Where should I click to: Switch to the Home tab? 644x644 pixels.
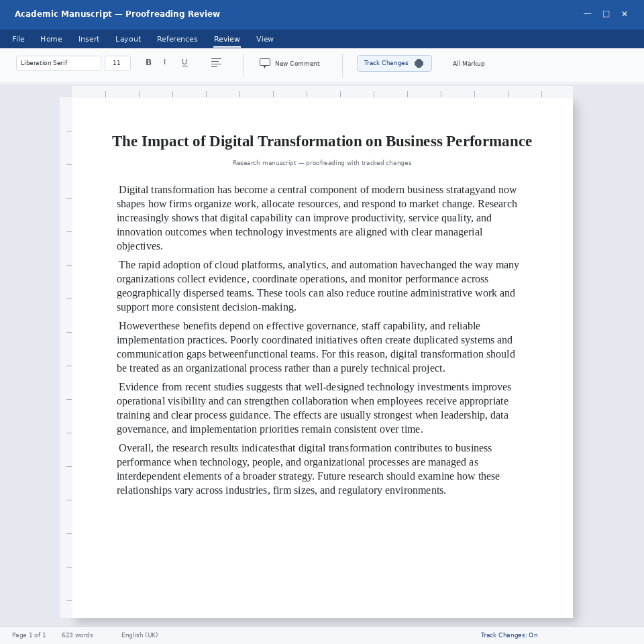52,39
